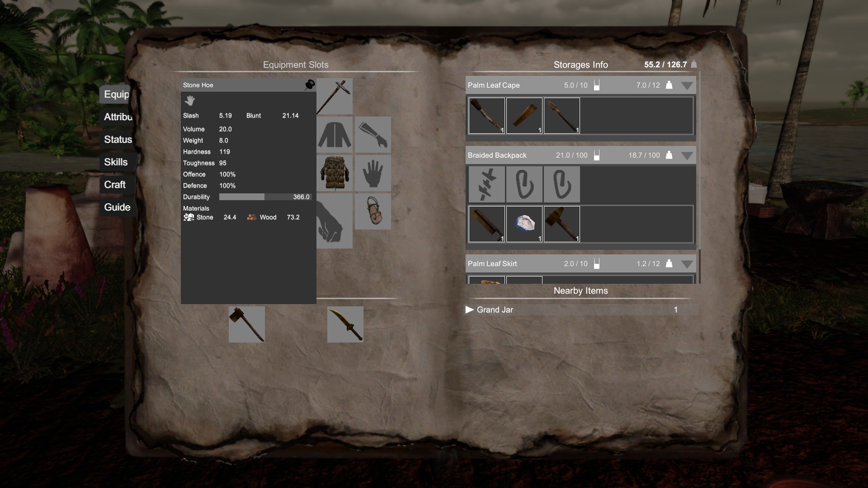Click the arm bracer equipment slot
Viewport: 868px width, 488px height.
click(373, 135)
